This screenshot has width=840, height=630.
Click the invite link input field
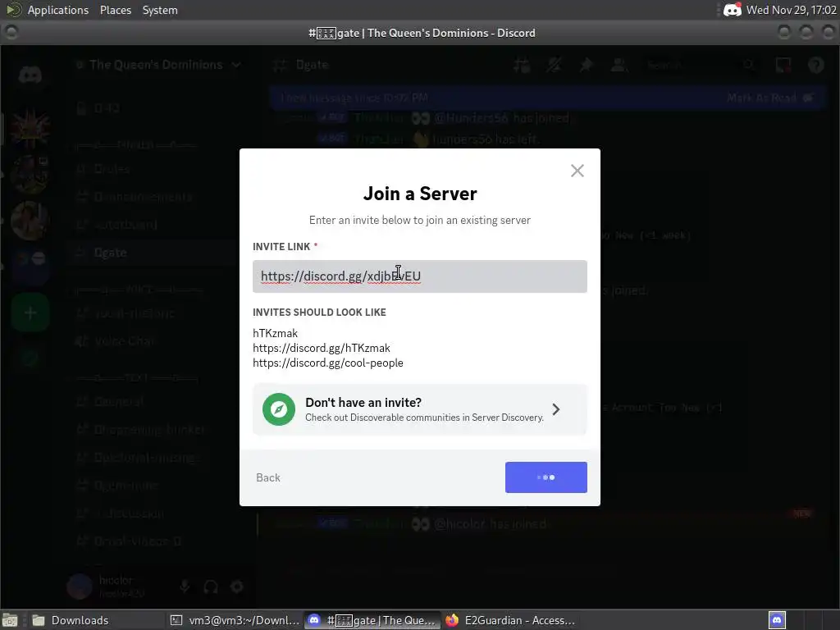tap(419, 276)
